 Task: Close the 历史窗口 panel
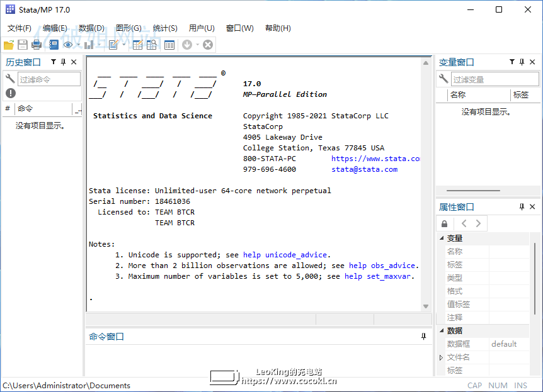74,62
